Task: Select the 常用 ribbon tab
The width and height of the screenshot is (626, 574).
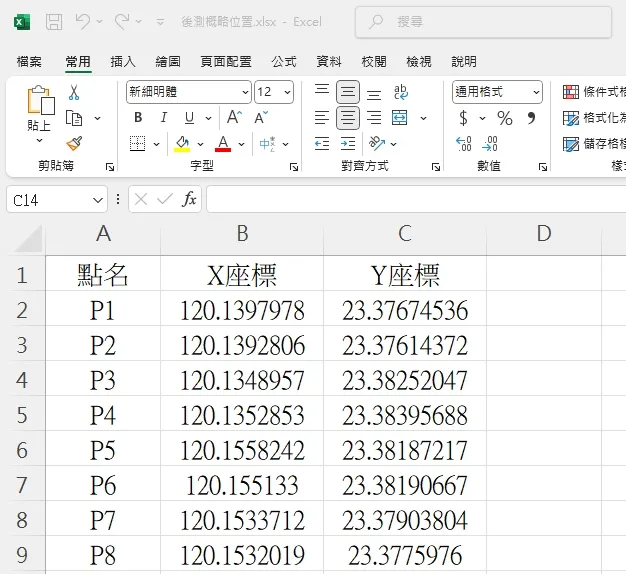Action: coord(78,61)
